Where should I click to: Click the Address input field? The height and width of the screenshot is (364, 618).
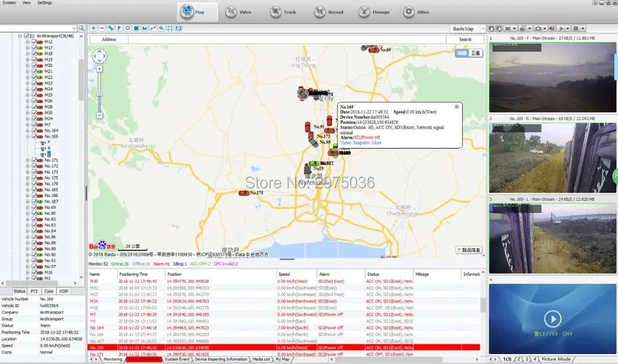point(287,40)
